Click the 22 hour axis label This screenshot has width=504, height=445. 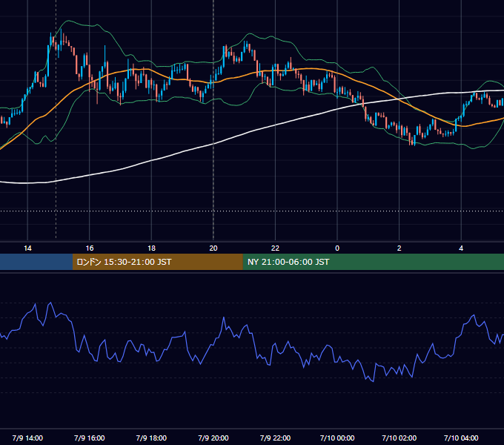click(275, 248)
